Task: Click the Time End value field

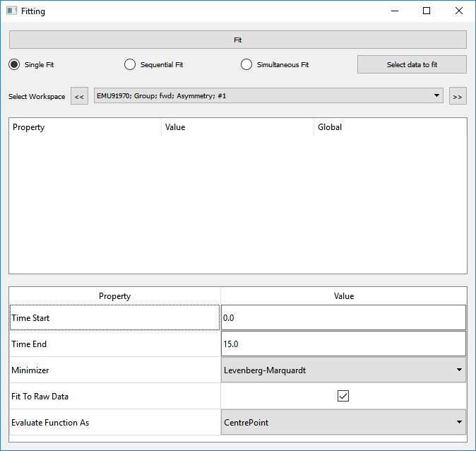Action: click(343, 344)
